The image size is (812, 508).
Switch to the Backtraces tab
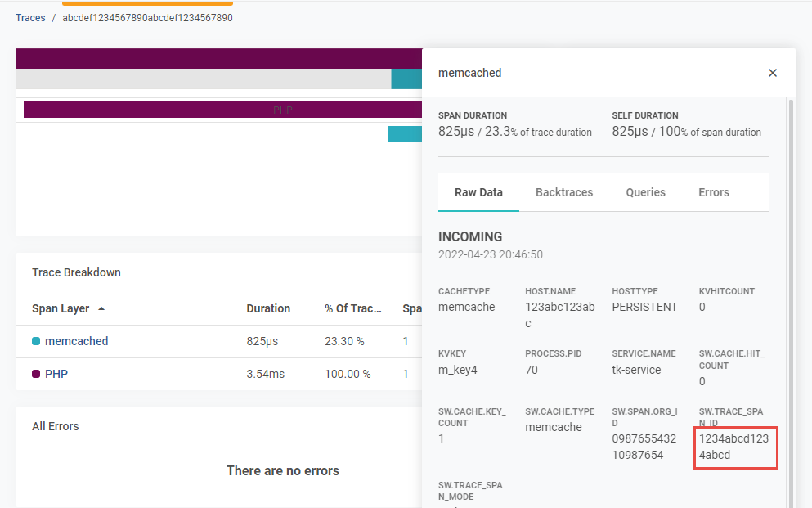[x=564, y=192]
